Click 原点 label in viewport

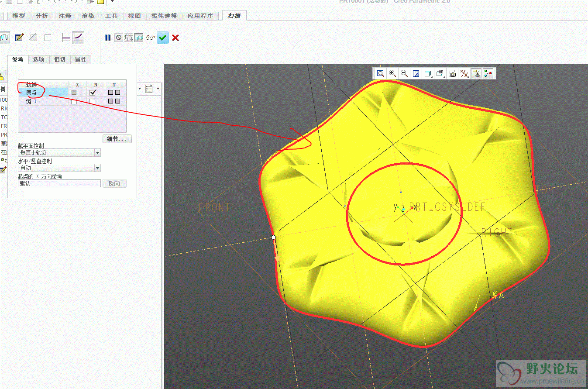(x=499, y=295)
